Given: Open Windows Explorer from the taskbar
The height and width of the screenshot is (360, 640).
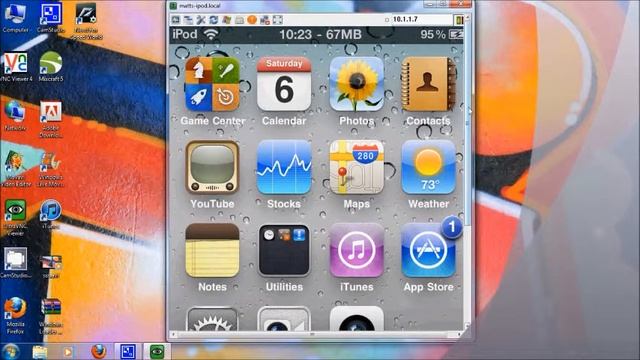Looking at the screenshot, I should pyautogui.click(x=40, y=351).
